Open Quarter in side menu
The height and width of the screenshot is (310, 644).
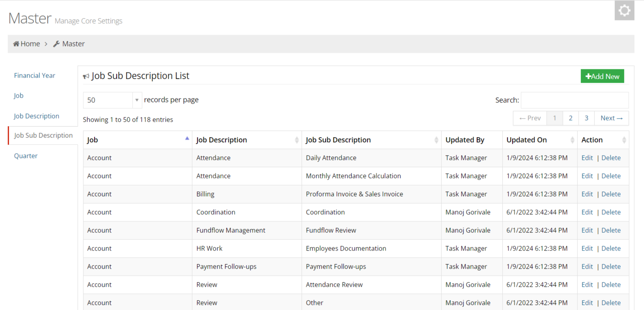pyautogui.click(x=26, y=156)
